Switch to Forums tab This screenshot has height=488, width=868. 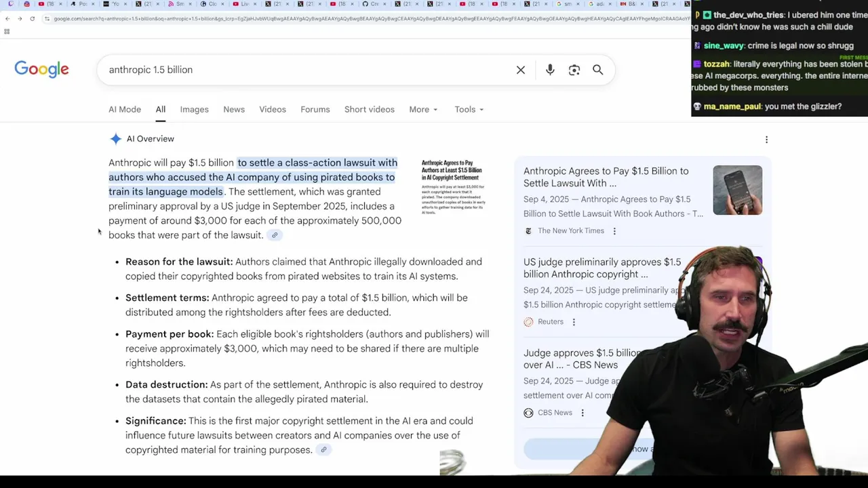click(x=315, y=109)
